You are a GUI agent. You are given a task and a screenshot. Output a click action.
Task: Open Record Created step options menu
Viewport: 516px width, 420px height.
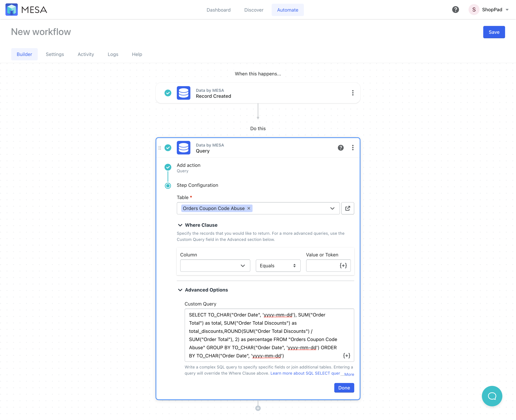(353, 93)
